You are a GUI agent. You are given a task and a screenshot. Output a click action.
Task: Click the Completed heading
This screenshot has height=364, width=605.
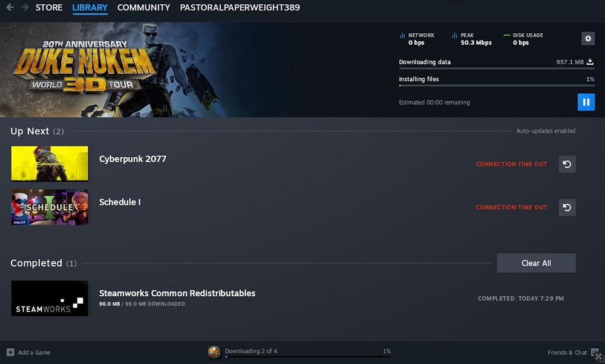pyautogui.click(x=36, y=263)
